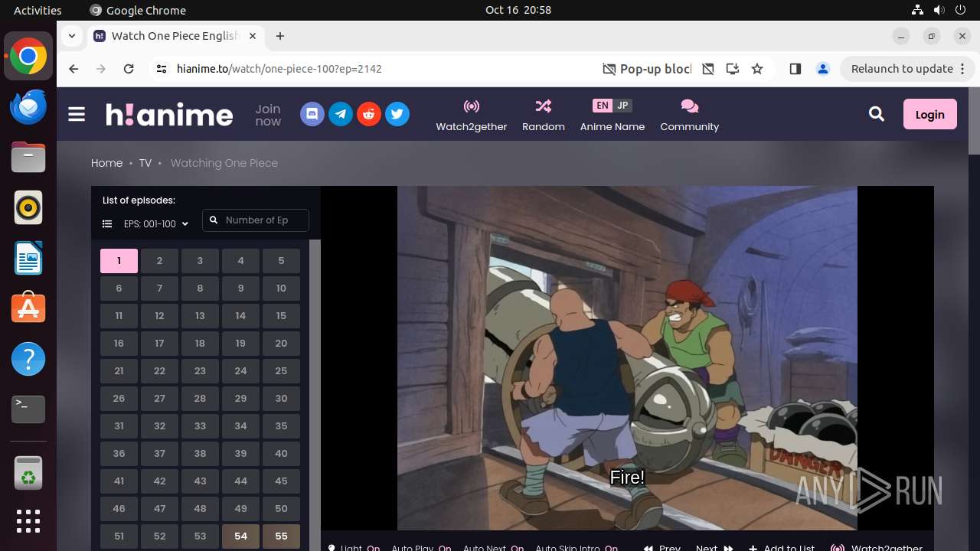Open the Reddit social icon
Screen dimensions: 980x551
point(369,115)
